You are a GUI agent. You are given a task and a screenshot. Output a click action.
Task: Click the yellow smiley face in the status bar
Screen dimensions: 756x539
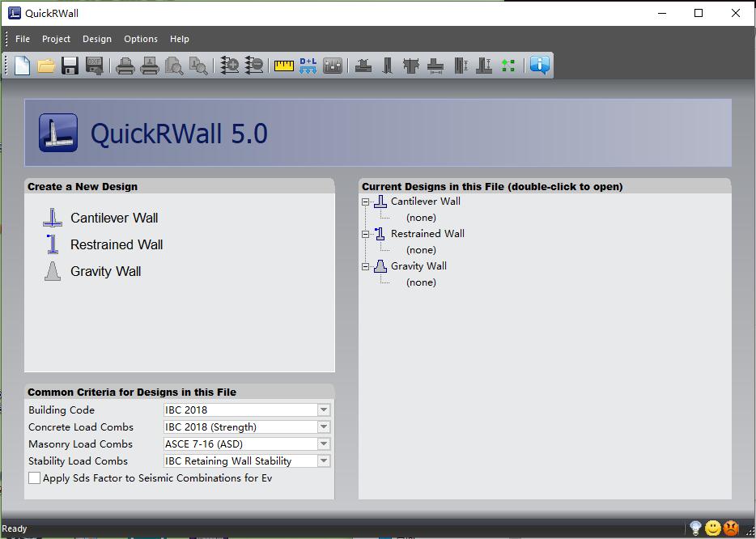pos(713,528)
